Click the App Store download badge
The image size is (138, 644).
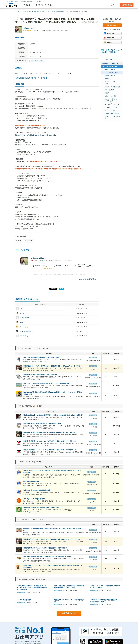click(95, 642)
